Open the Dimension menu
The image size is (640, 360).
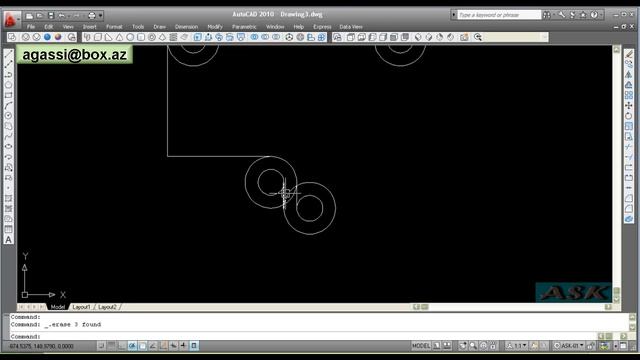186,27
